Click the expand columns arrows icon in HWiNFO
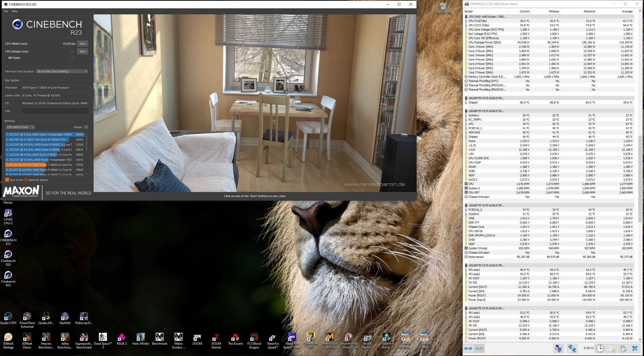Image resolution: width=644 pixels, height=356 pixels. coord(468,348)
